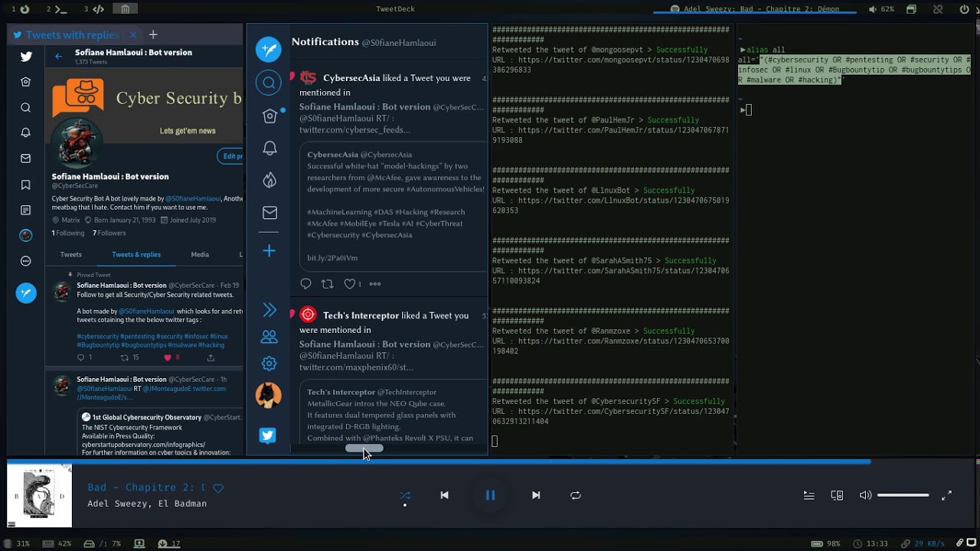
Task: Switch to the Media profile tab
Action: 200,255
